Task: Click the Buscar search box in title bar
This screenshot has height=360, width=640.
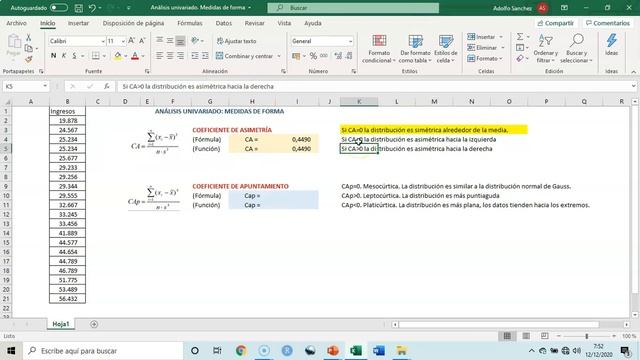Action: 353,8
